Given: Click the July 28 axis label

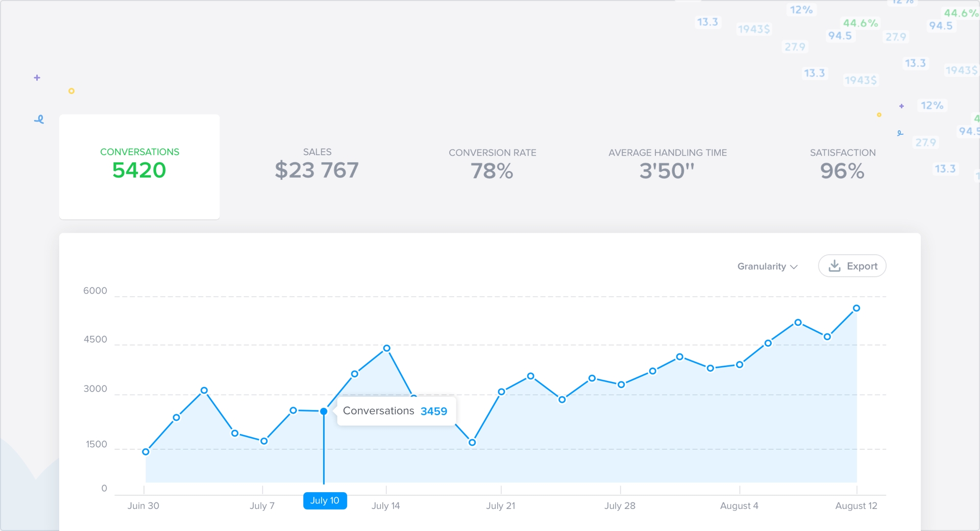Looking at the screenshot, I should click(620, 505).
